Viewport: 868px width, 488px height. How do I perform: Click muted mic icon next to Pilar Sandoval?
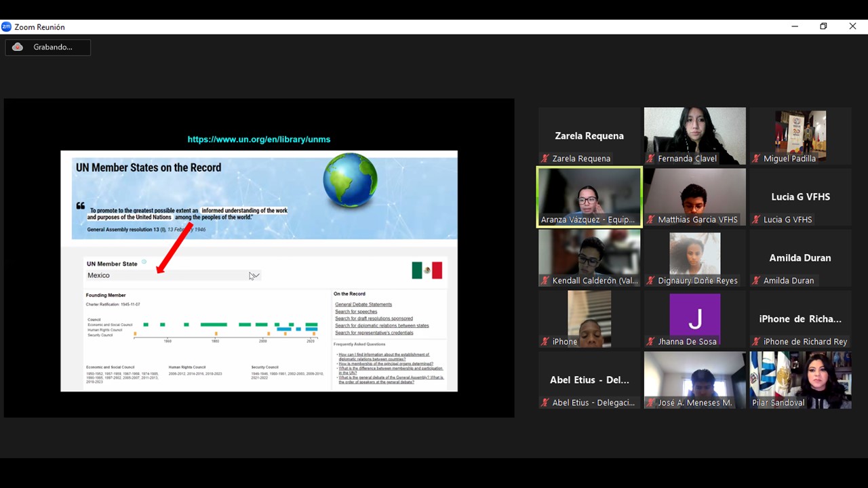coord(756,403)
